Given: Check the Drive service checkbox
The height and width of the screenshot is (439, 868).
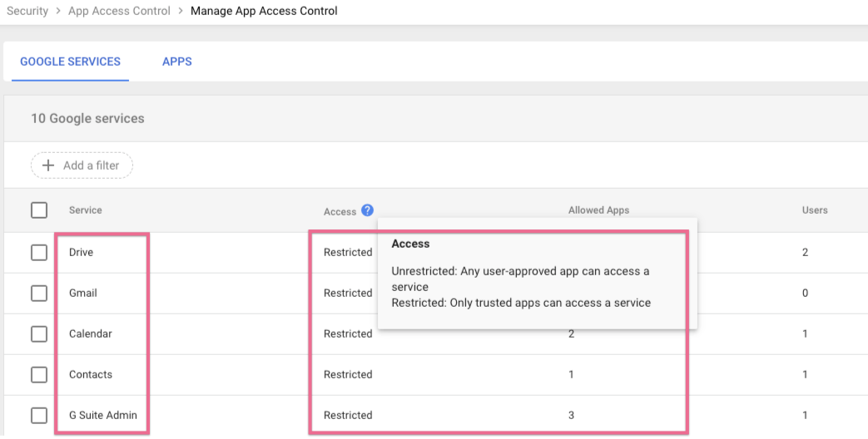Looking at the screenshot, I should pos(39,252).
